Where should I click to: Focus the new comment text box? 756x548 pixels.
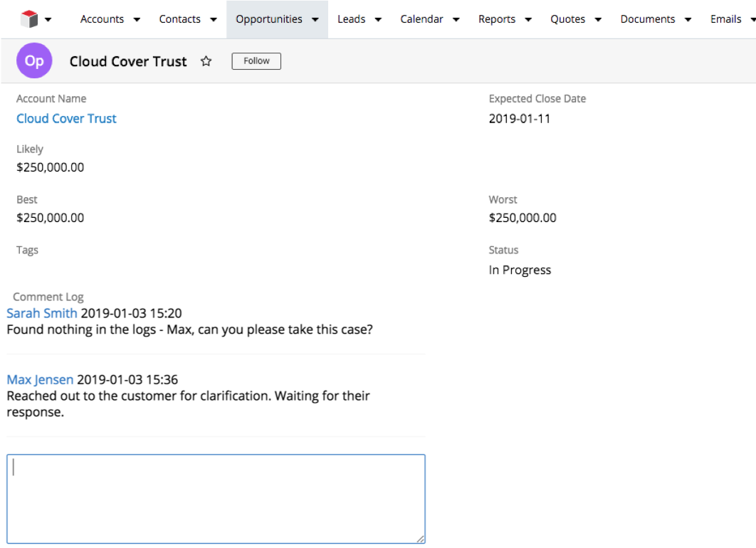coord(216,500)
